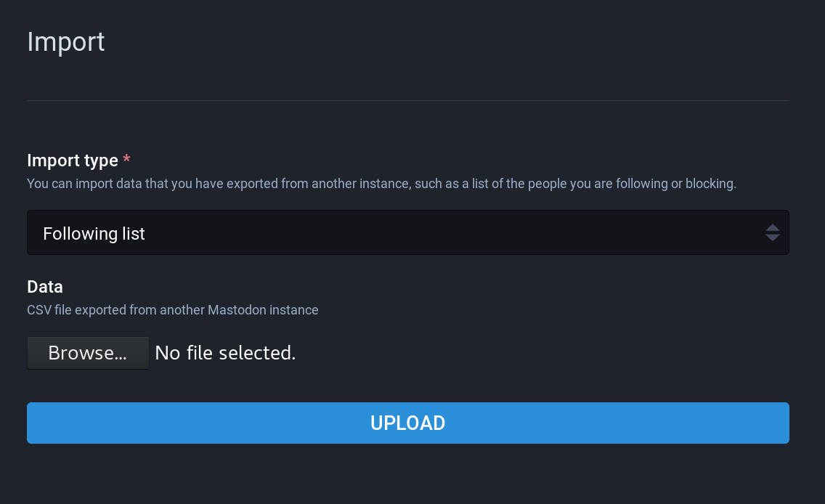
Task: Click the CSV file description text
Action: click(172, 309)
